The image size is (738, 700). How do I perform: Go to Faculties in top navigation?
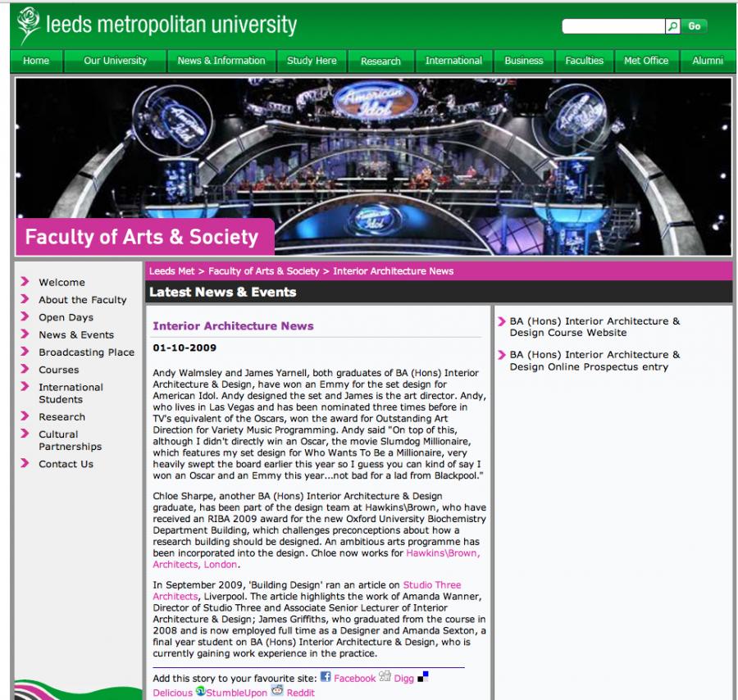click(x=584, y=61)
